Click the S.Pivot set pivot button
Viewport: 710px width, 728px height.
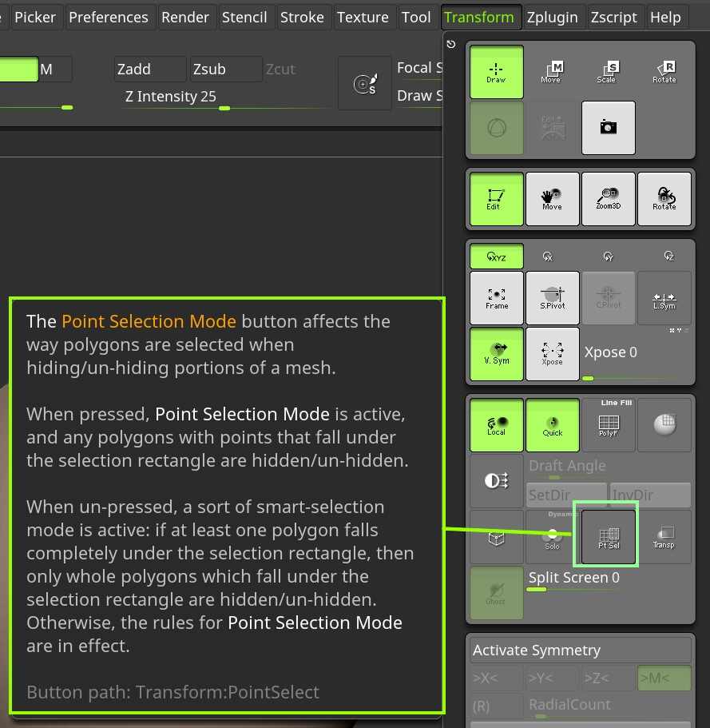tap(552, 298)
